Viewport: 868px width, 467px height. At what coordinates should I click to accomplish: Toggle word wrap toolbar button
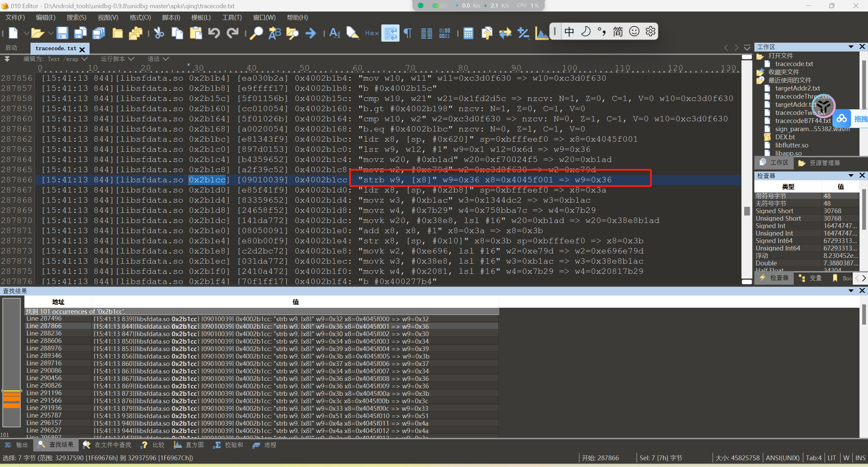[x=390, y=33]
